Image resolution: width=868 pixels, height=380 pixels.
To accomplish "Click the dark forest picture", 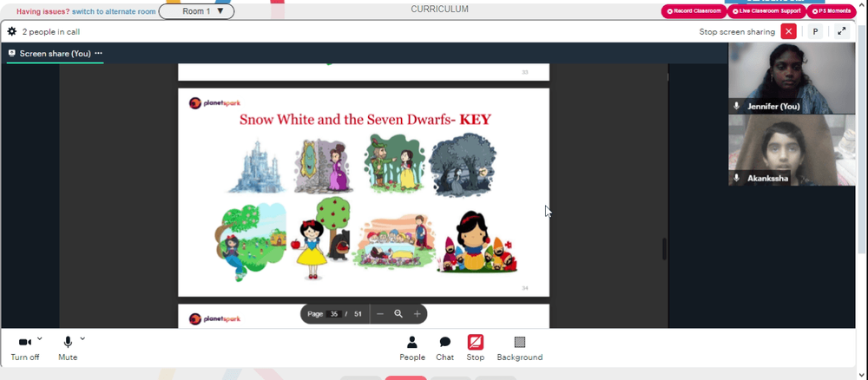I will pos(463,164).
